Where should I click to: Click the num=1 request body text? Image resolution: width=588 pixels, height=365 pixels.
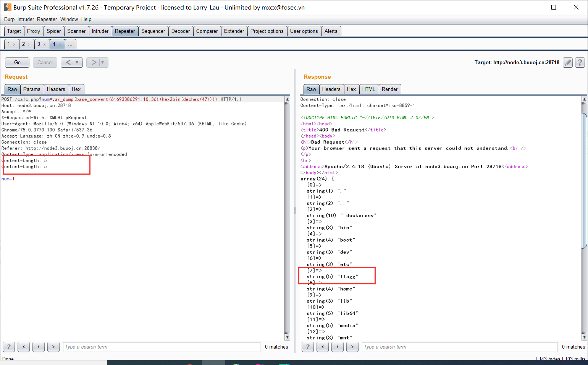(8, 179)
